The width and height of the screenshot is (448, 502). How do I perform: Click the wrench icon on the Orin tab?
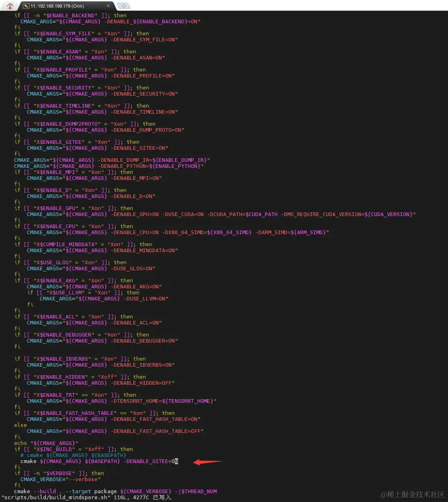[26, 6]
